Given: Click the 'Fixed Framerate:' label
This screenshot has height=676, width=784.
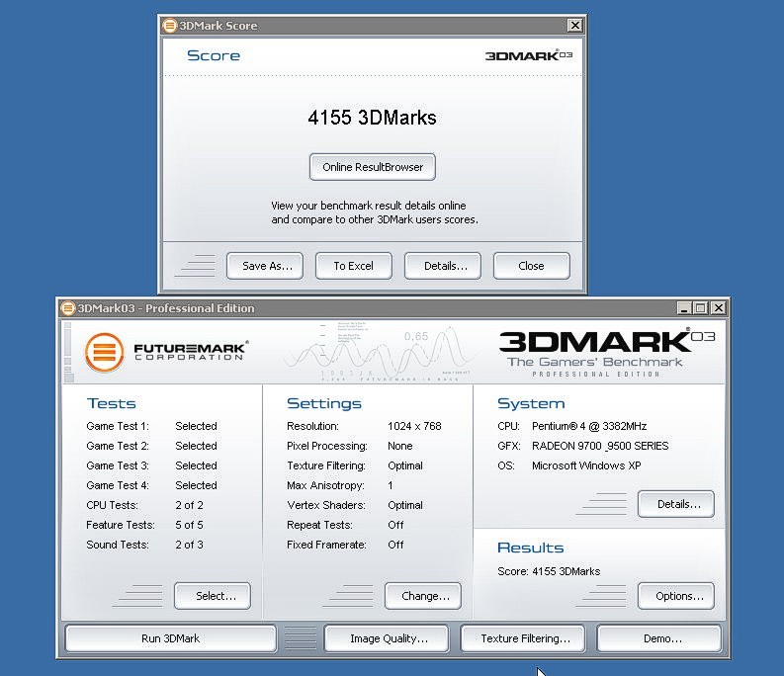Looking at the screenshot, I should tap(326, 545).
